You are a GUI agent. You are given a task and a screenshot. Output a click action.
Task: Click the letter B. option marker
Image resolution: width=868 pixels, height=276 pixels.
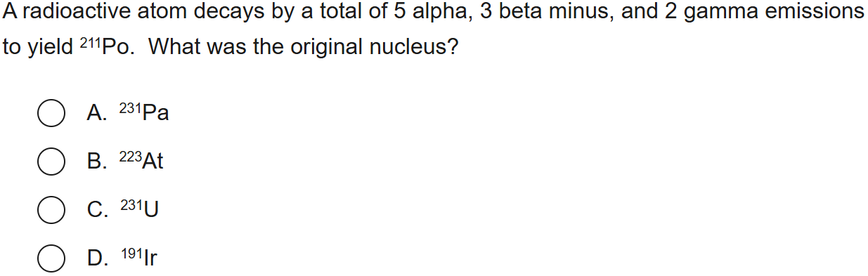click(x=97, y=162)
